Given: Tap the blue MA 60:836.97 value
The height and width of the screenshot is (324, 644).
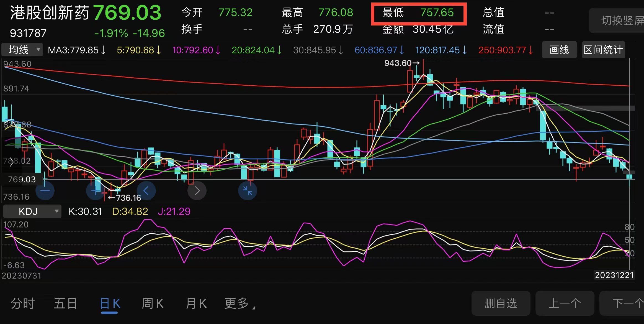Looking at the screenshot, I should 379,50.
